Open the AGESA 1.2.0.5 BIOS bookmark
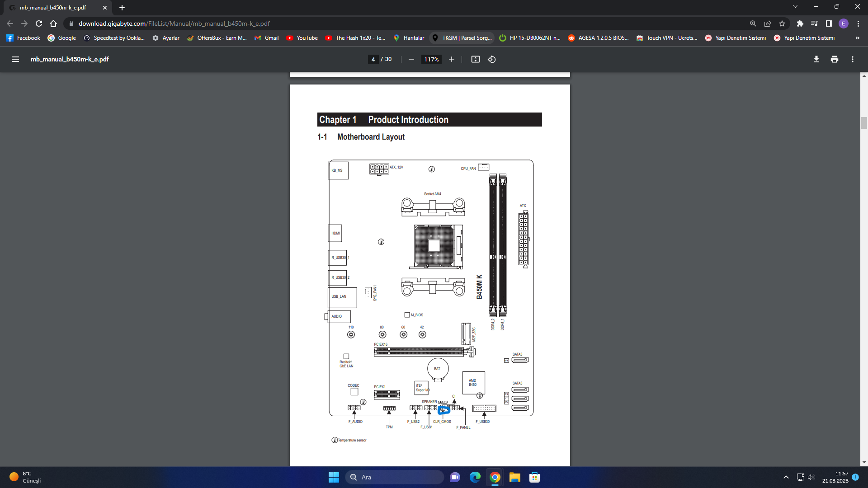 [x=599, y=38]
